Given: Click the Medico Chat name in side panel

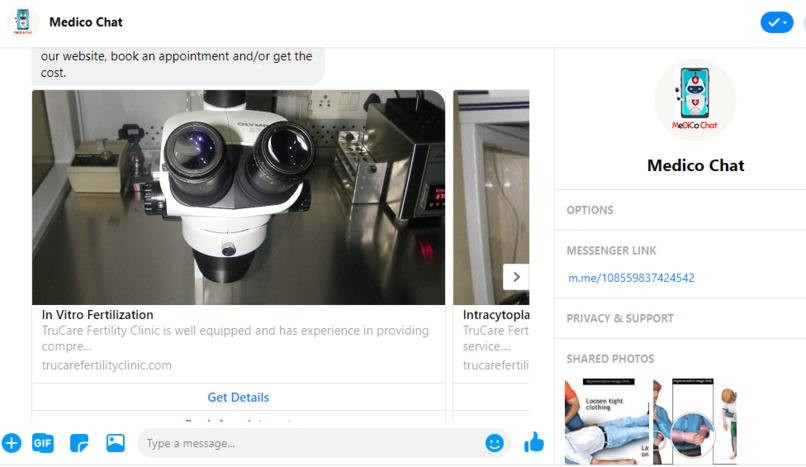Looking at the screenshot, I should tap(695, 165).
